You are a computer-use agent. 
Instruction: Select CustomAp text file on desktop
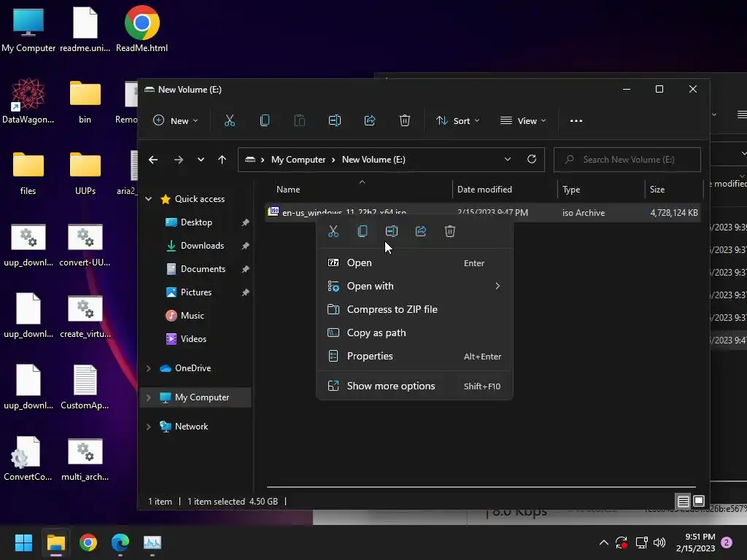[x=85, y=386]
